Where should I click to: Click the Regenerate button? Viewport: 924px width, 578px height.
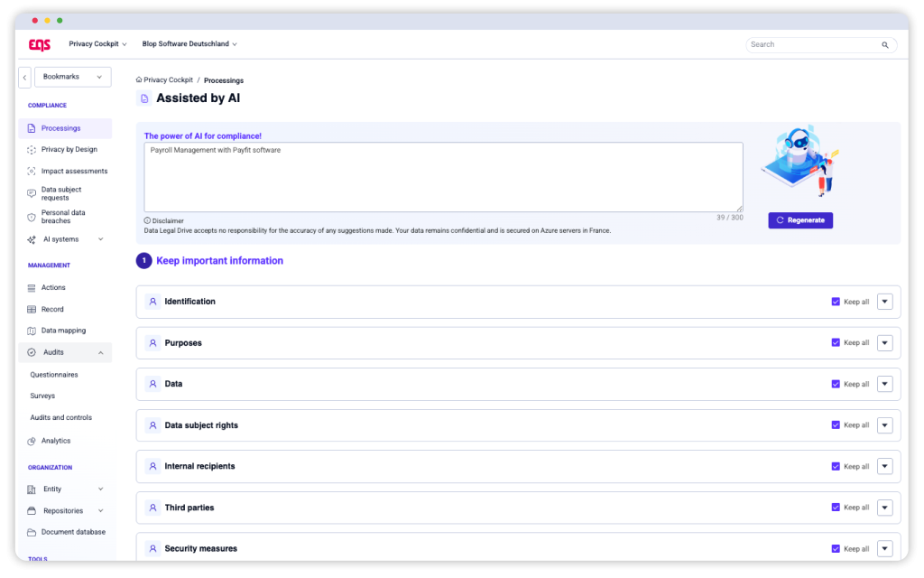coord(800,220)
